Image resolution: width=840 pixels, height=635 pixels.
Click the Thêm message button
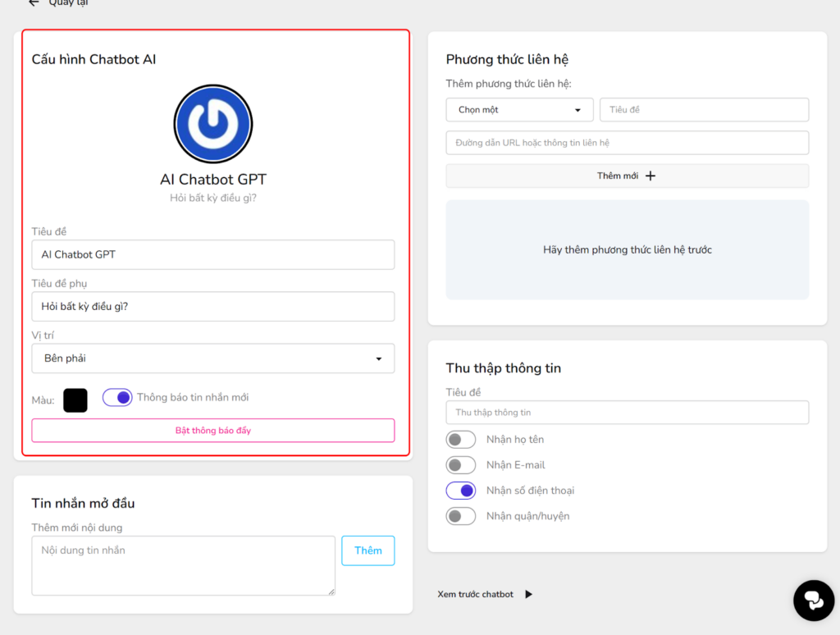pos(368,550)
